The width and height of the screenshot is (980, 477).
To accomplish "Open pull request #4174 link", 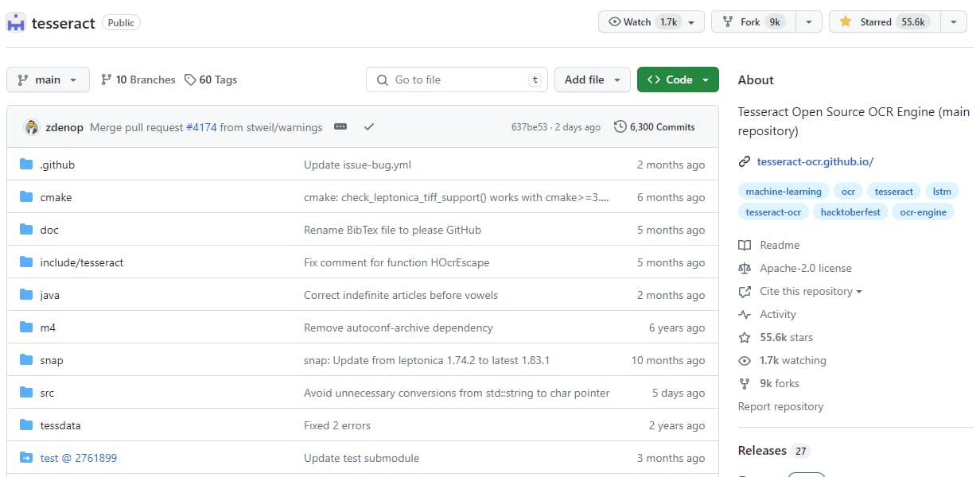I will pos(201,127).
